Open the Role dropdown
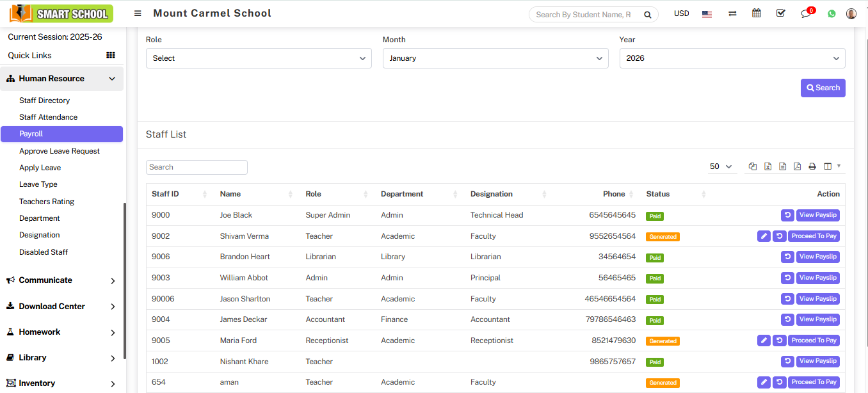 (259, 58)
